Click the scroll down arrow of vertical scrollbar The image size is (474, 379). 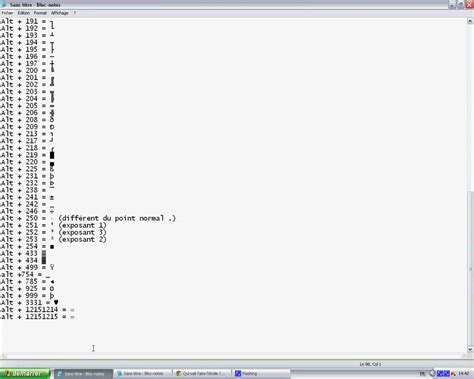coord(470,349)
